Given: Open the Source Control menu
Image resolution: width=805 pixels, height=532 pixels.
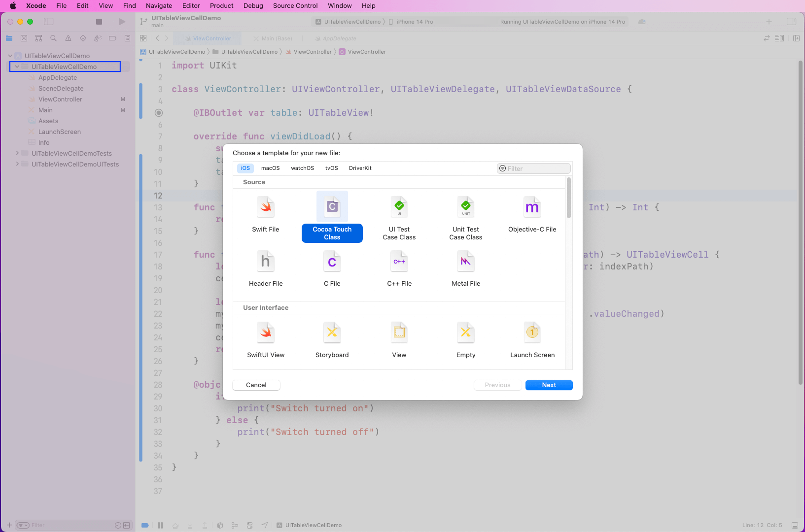Looking at the screenshot, I should pyautogui.click(x=295, y=6).
